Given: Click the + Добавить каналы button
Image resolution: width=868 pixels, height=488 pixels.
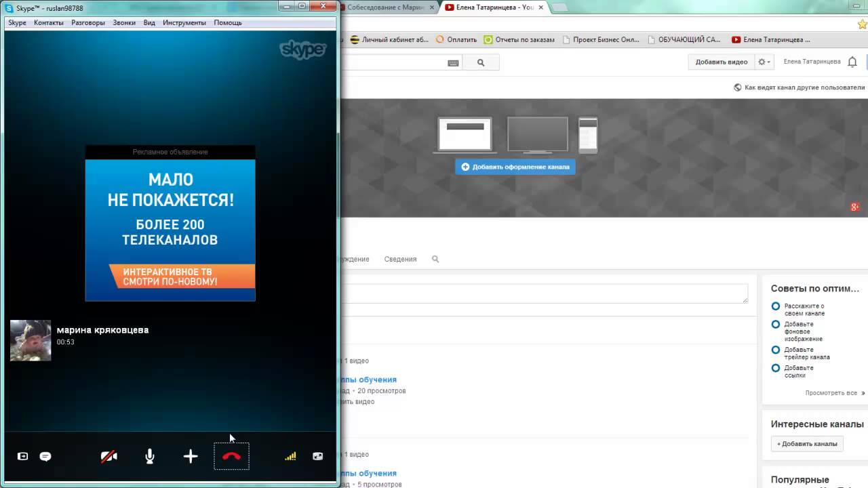Looking at the screenshot, I should [x=807, y=444].
